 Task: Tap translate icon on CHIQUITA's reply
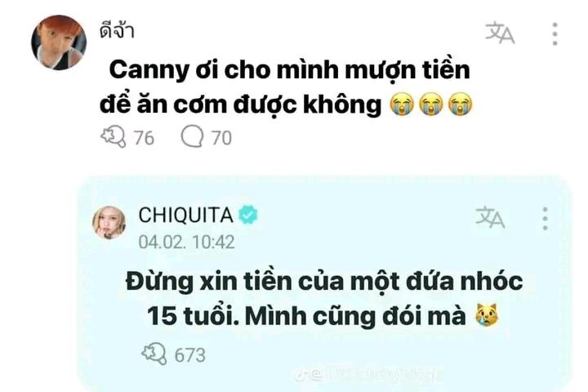[x=490, y=216]
